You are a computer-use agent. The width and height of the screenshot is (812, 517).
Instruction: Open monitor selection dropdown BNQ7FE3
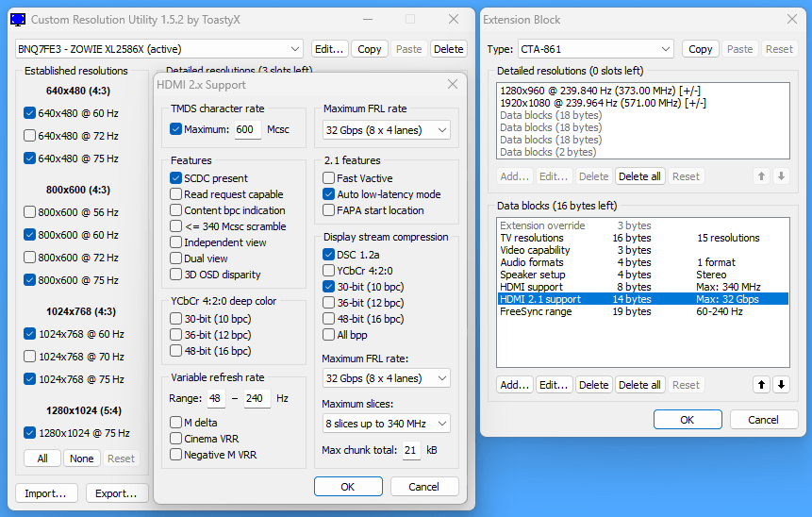pyautogui.click(x=159, y=49)
